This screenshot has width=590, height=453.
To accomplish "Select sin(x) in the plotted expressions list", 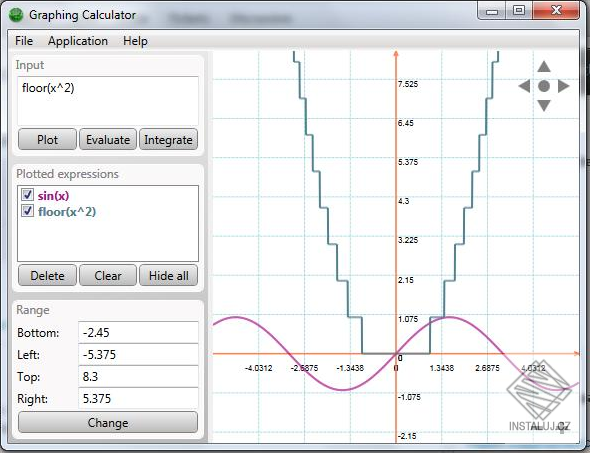I will (53, 196).
